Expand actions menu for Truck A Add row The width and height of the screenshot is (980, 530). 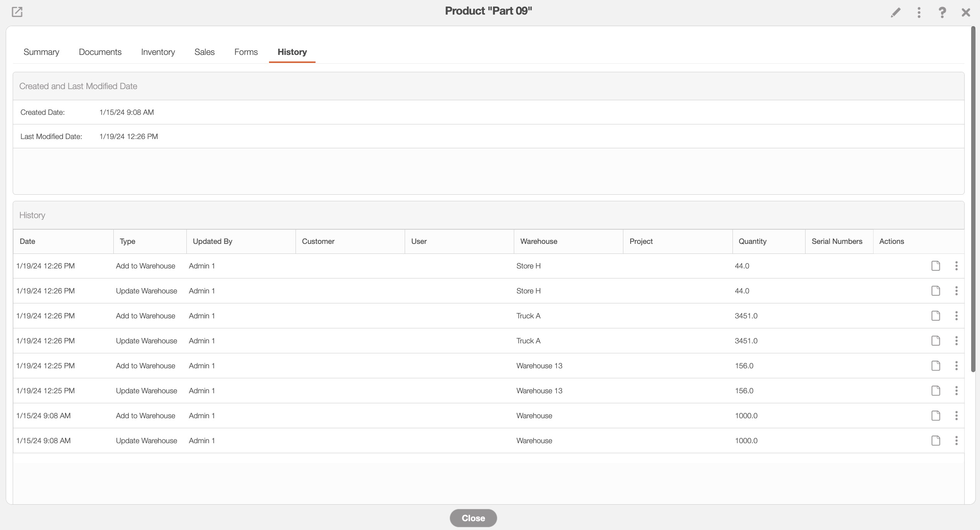[x=956, y=316]
